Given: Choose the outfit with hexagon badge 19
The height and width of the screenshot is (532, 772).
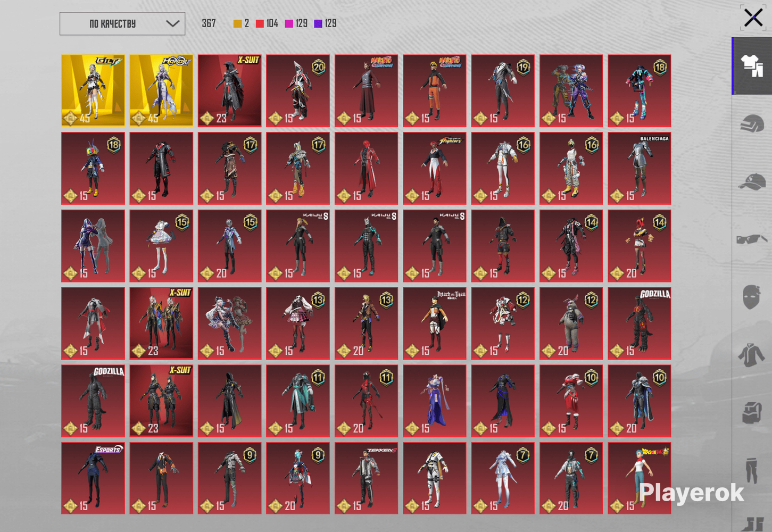Looking at the screenshot, I should pyautogui.click(x=503, y=90).
